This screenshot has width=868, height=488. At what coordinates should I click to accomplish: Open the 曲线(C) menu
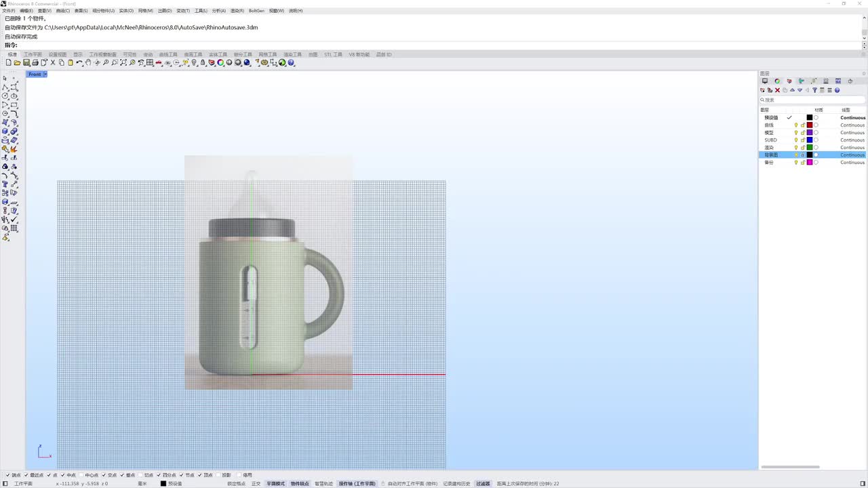(x=63, y=11)
